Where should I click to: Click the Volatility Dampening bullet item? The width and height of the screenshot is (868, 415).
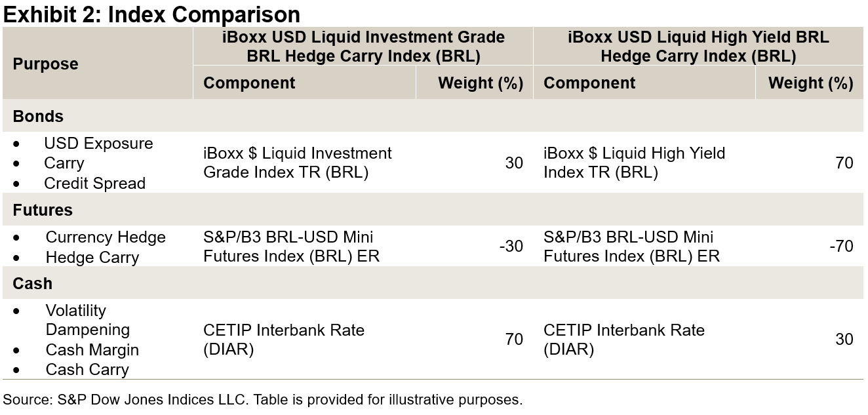87,320
